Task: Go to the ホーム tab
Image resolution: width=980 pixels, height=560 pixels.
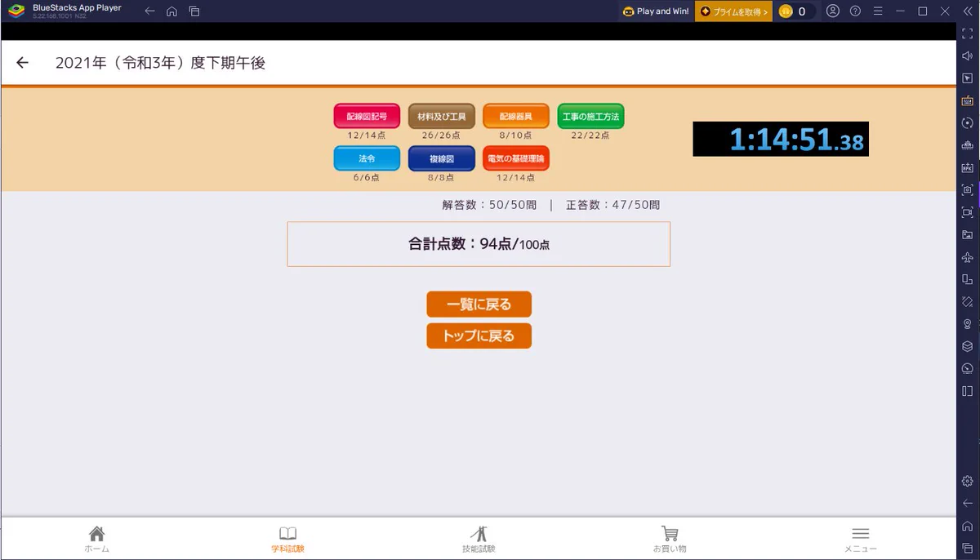Action: [96, 539]
